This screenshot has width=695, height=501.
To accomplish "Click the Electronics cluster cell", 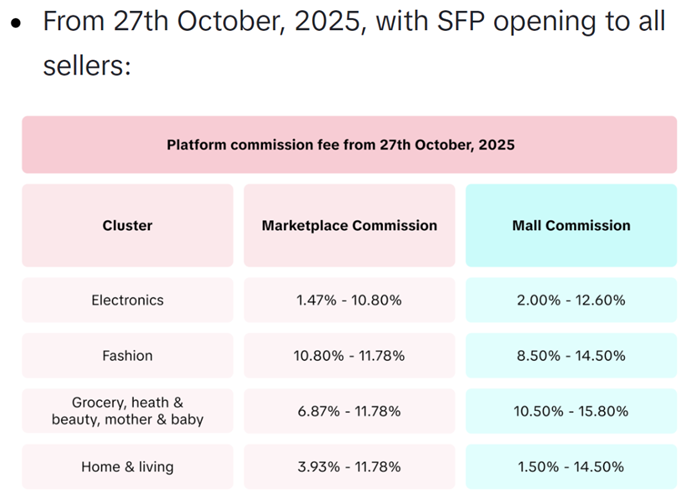I will coord(127,300).
